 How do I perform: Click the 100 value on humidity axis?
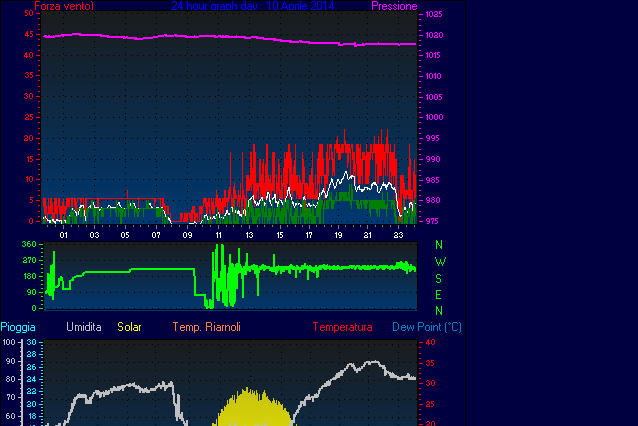(9, 342)
